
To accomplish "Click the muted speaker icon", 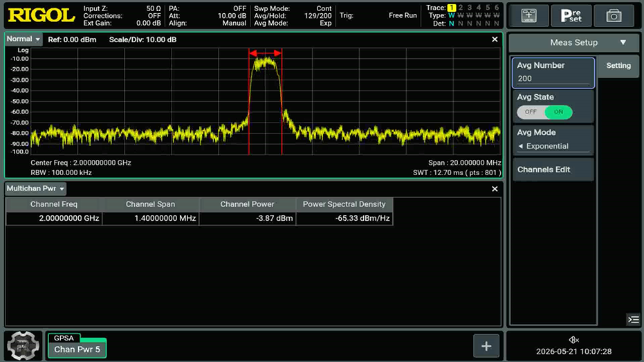I will pyautogui.click(x=573, y=340).
